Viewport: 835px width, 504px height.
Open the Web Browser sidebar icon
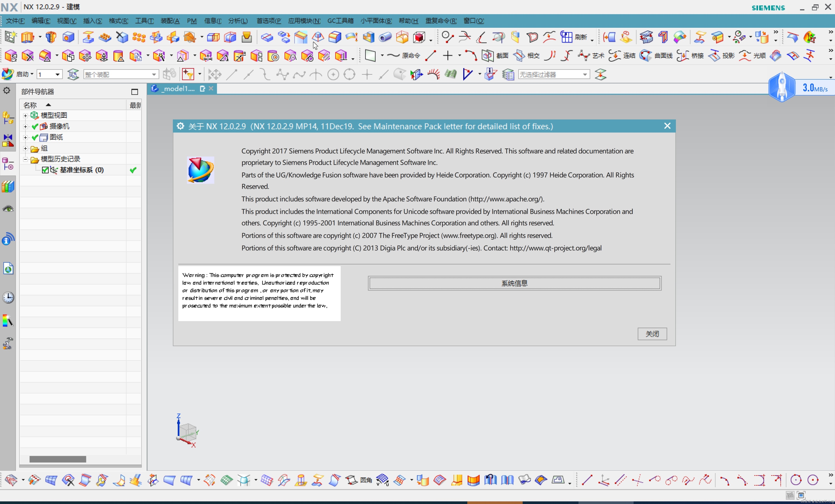(8, 269)
